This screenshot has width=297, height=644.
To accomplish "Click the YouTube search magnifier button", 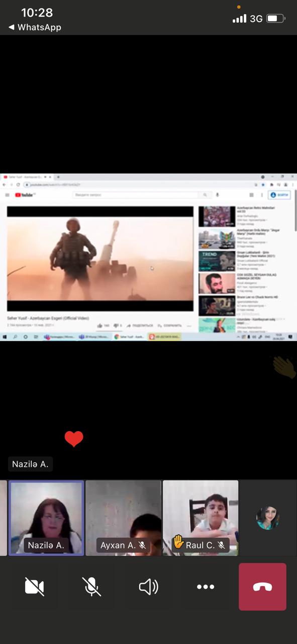I will tap(205, 195).
